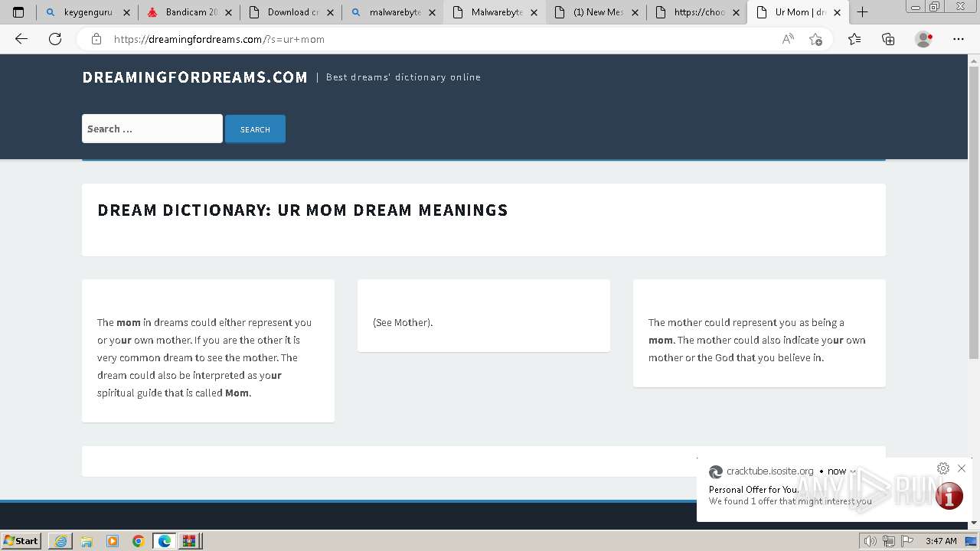The image size is (980, 551).
Task: Launch Internet Explorer from taskbar
Action: [x=60, y=541]
